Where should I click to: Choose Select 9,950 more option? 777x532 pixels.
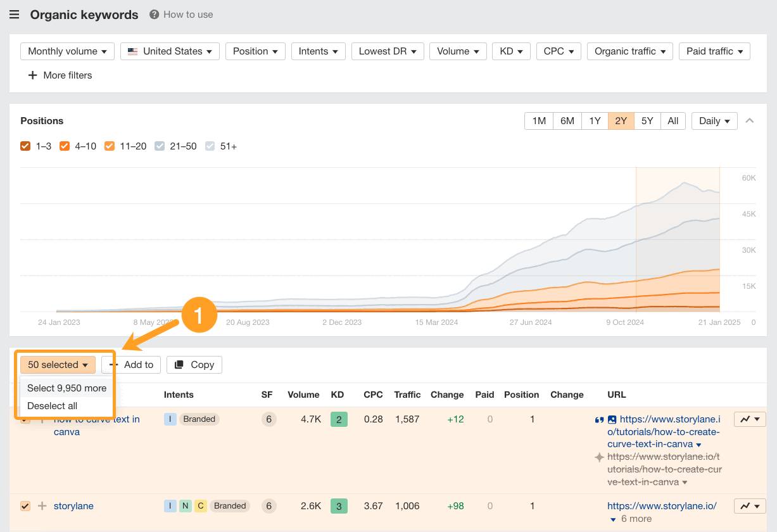coord(66,388)
